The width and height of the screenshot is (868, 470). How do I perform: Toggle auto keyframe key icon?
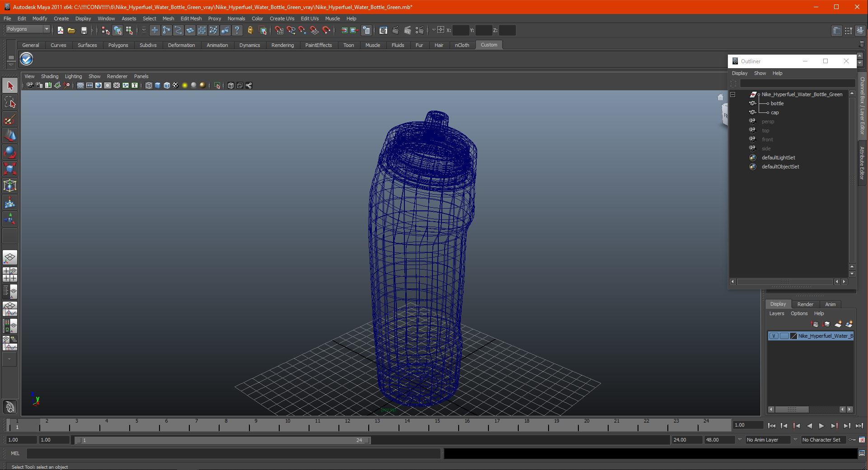[853, 440]
